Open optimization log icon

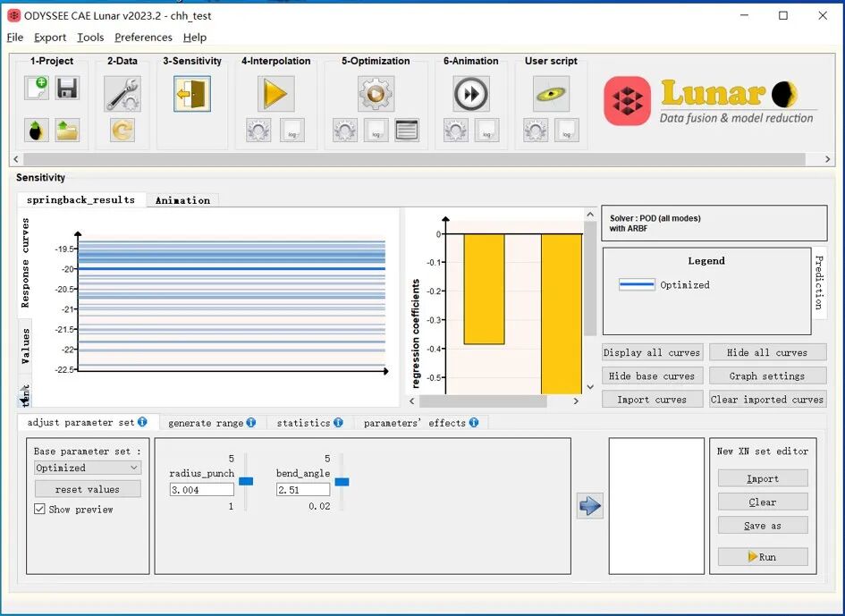click(x=376, y=130)
